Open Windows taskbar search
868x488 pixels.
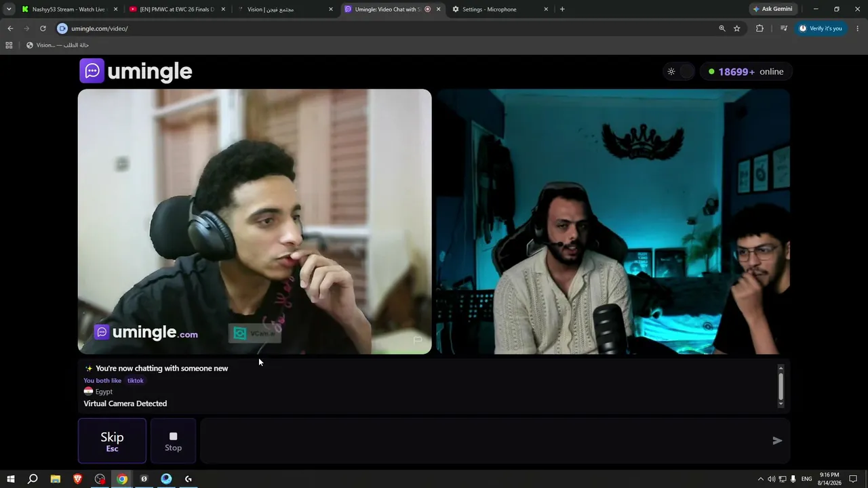tap(33, 479)
